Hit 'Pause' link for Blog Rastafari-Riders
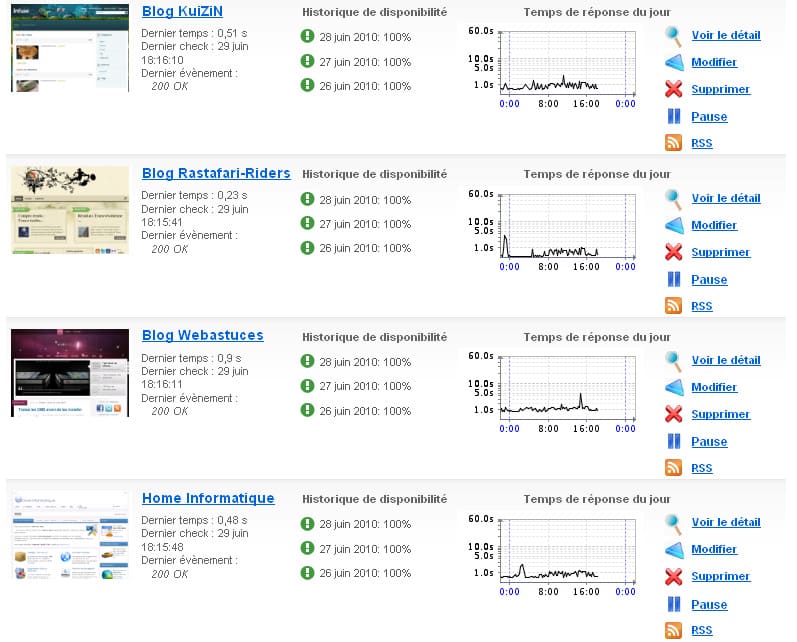797x642 pixels. click(x=709, y=280)
